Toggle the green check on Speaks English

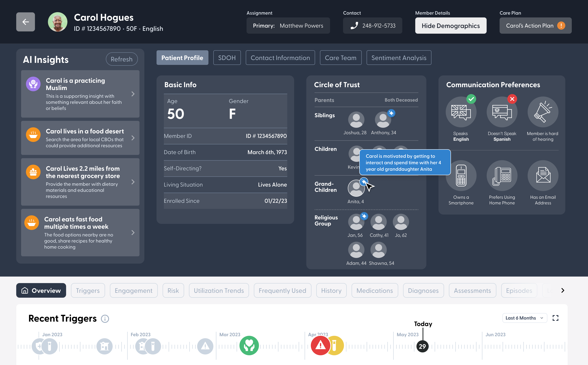471,99
